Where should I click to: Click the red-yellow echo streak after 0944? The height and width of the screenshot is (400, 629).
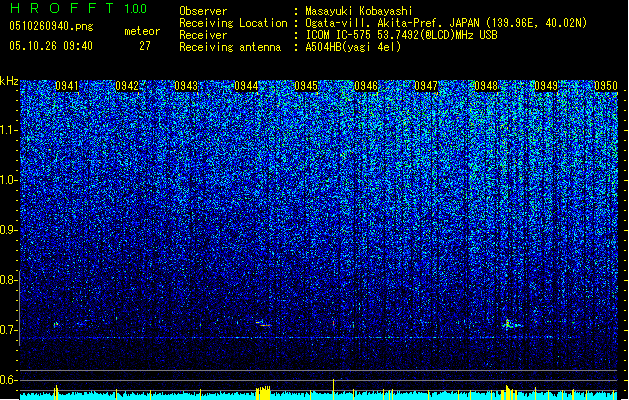[263, 323]
